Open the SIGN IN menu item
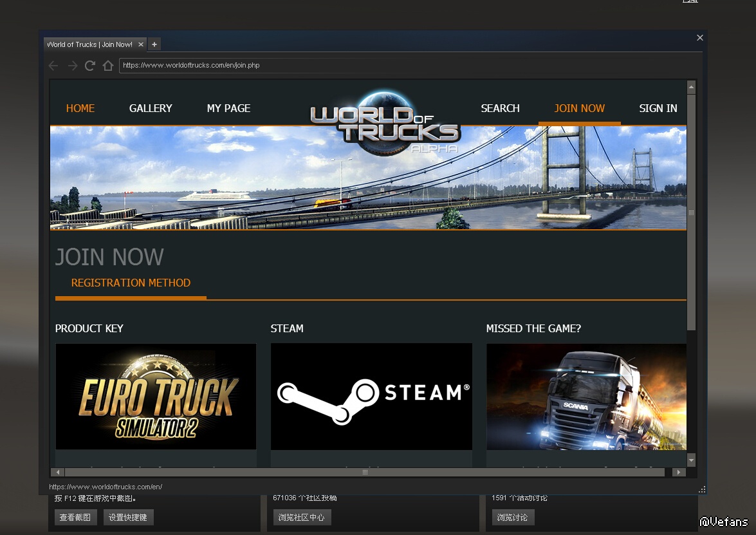The image size is (756, 535). click(658, 108)
